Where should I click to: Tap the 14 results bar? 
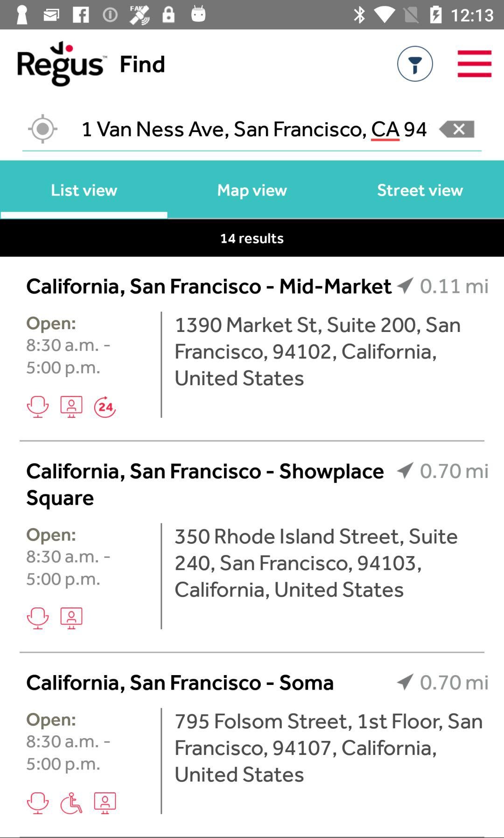(x=252, y=238)
